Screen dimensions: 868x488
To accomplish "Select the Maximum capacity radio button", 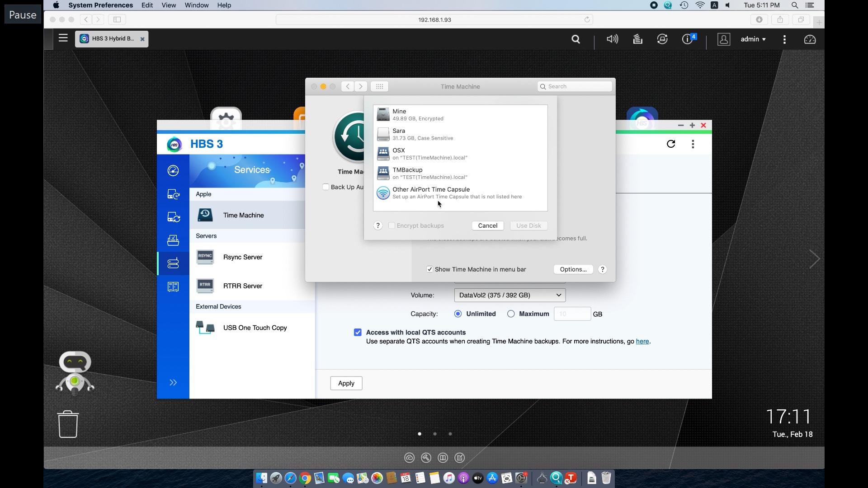I will [511, 314].
